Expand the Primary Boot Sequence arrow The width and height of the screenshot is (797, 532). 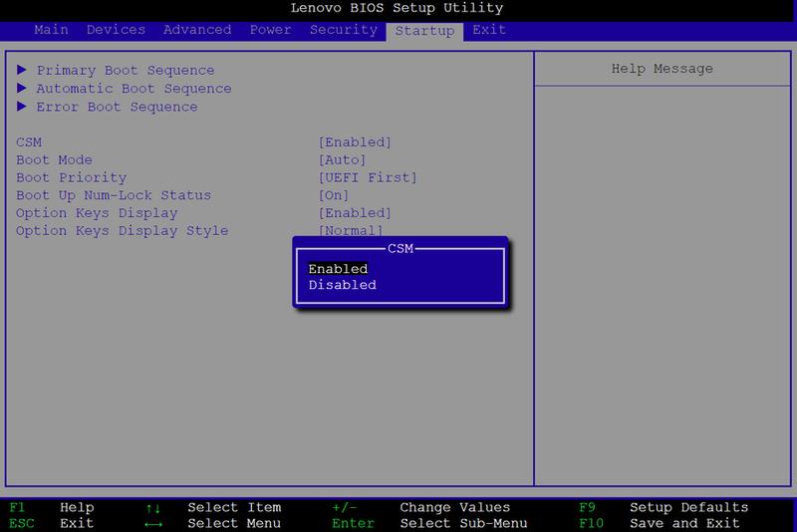pos(21,69)
